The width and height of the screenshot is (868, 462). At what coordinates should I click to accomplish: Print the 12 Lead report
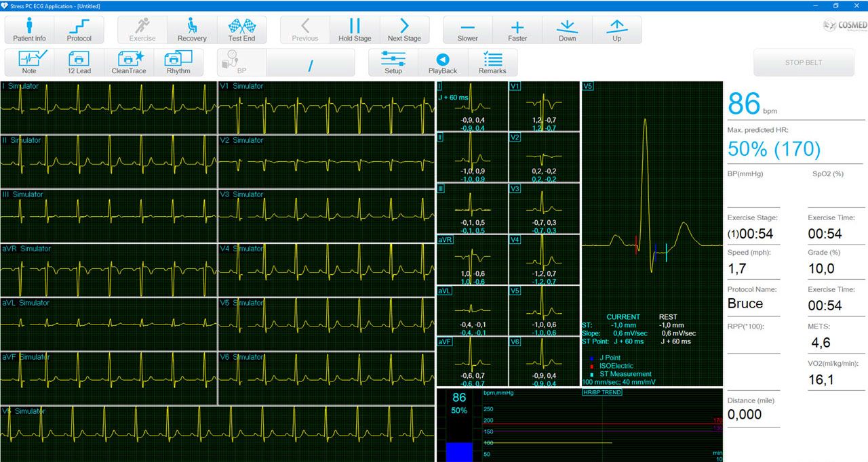pos(79,62)
